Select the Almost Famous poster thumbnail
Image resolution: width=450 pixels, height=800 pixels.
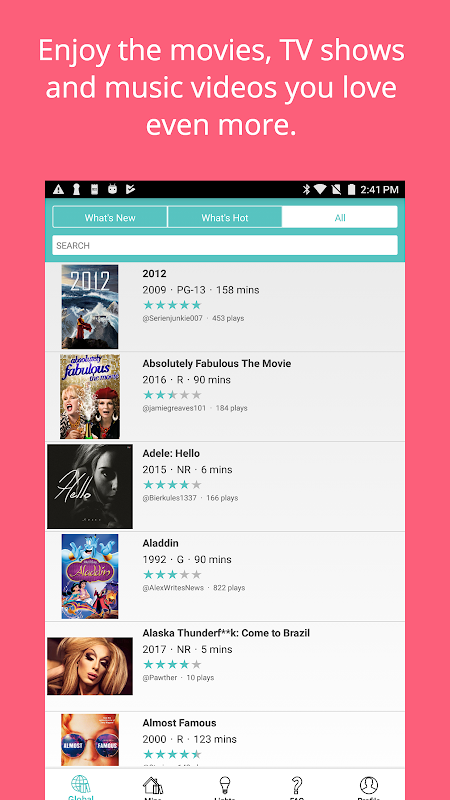(x=90, y=740)
